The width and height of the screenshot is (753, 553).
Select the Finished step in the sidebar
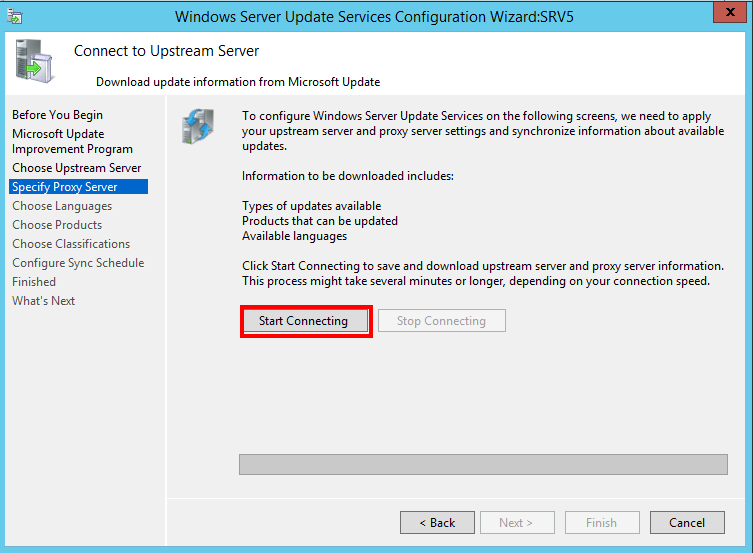coord(34,282)
